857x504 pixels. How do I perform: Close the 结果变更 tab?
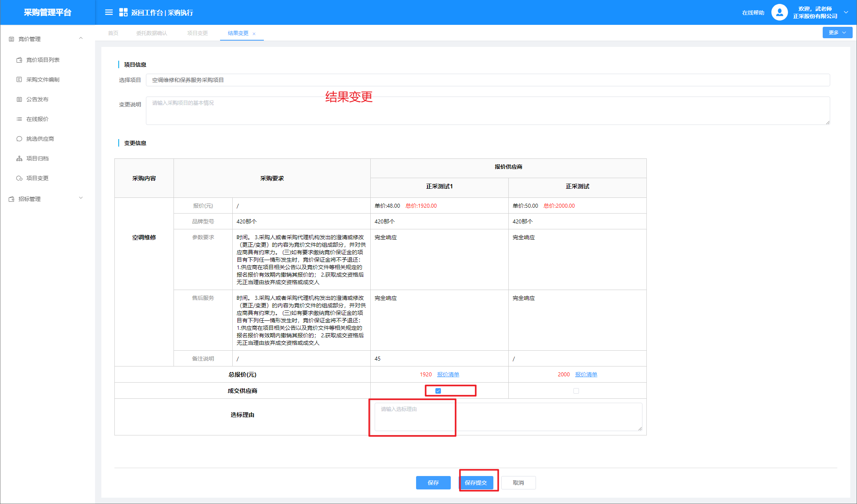254,34
